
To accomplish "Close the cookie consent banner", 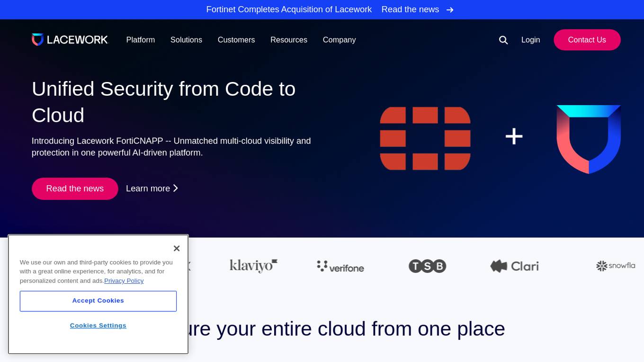I will point(177,248).
